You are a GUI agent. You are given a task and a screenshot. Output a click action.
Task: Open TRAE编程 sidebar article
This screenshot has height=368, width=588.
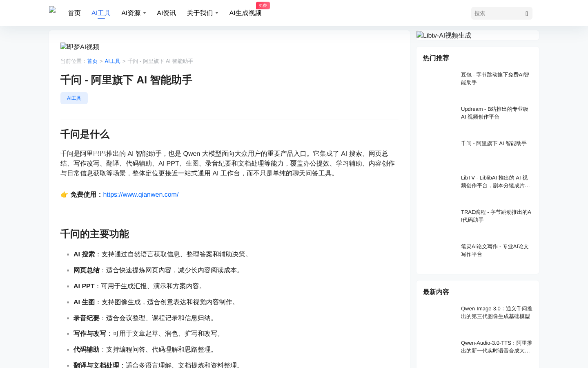496,216
